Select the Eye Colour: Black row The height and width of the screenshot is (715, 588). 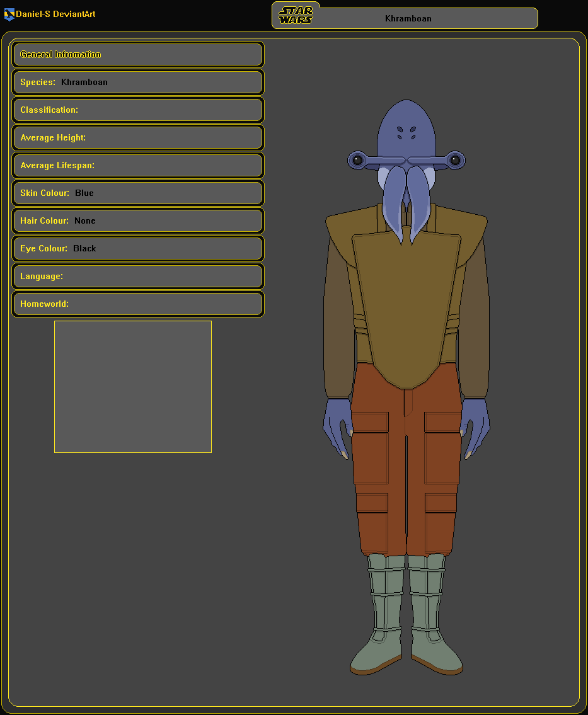(x=138, y=248)
